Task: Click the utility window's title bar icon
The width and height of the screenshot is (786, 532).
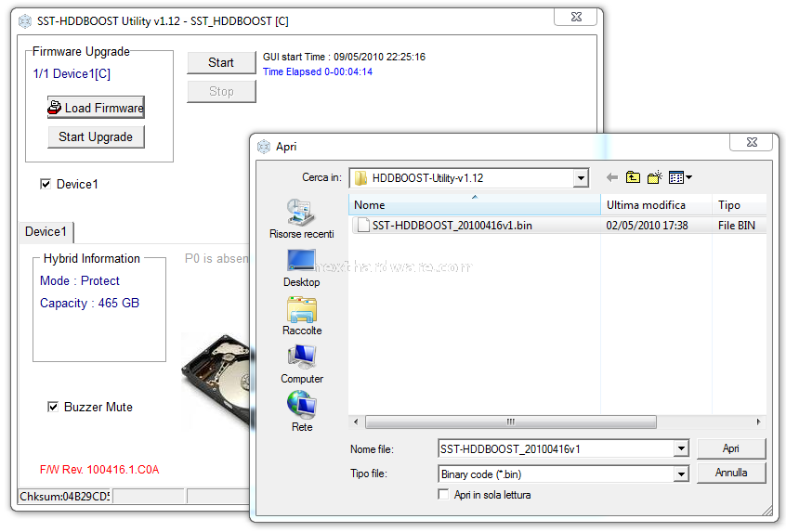Action: click(25, 21)
